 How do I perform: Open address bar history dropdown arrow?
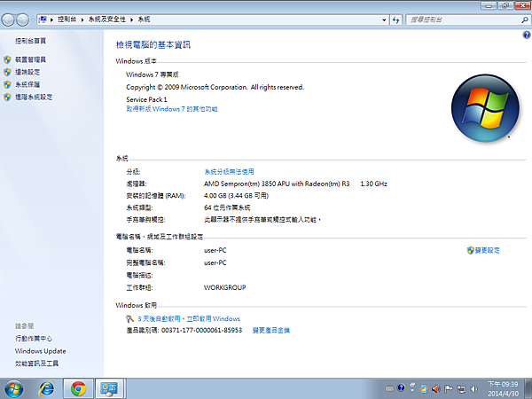click(x=384, y=20)
